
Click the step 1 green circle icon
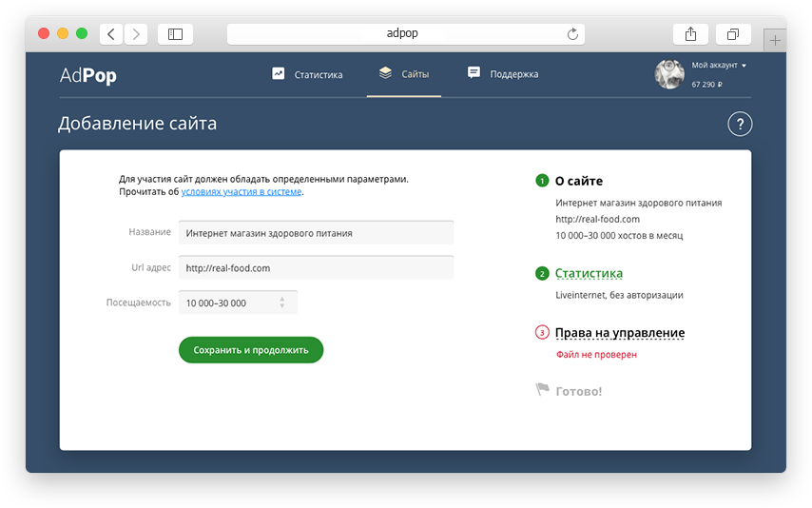pyautogui.click(x=542, y=181)
